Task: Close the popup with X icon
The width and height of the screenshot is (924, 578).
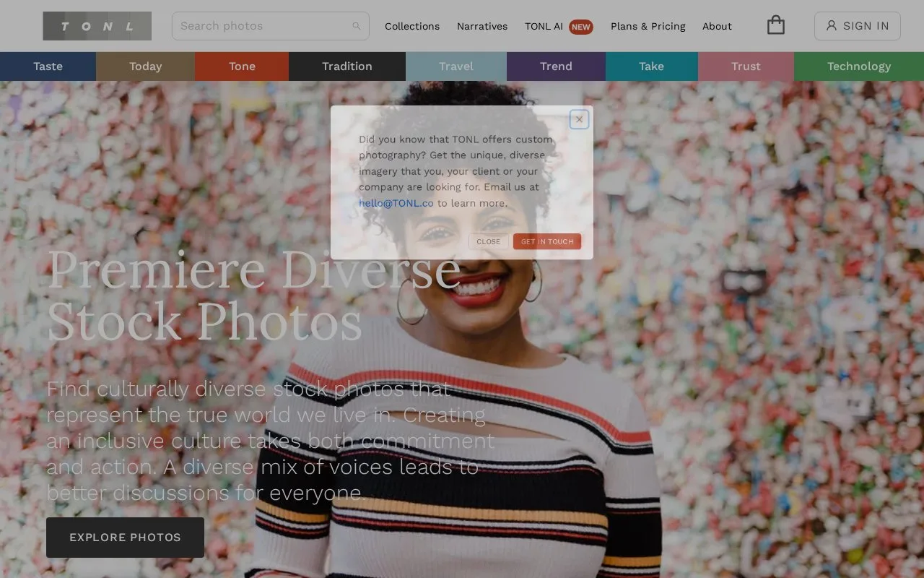Action: [579, 119]
